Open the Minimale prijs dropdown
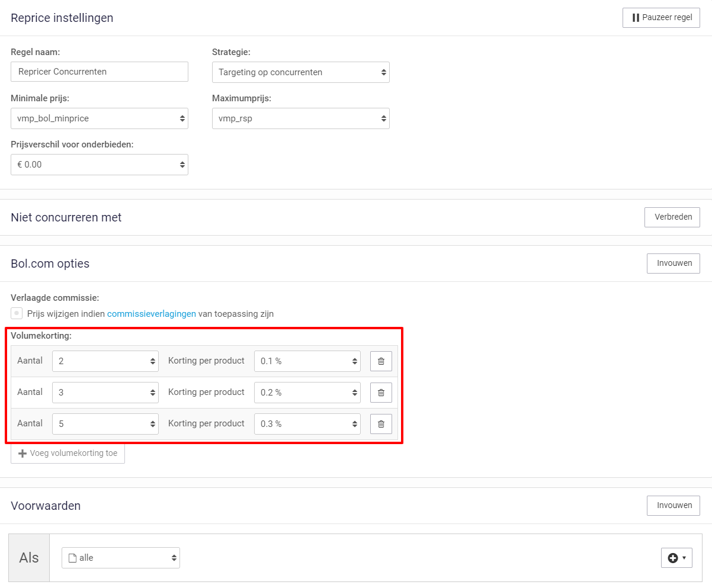Image resolution: width=712 pixels, height=588 pixels. coord(100,118)
